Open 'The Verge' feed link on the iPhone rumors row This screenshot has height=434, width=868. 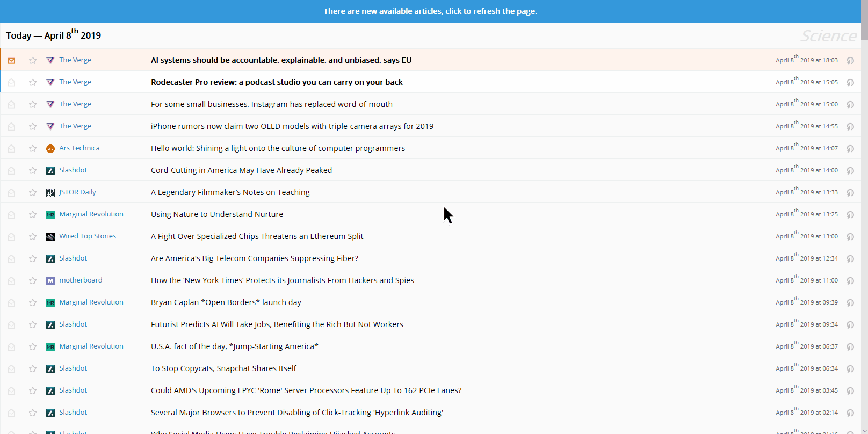(x=75, y=126)
